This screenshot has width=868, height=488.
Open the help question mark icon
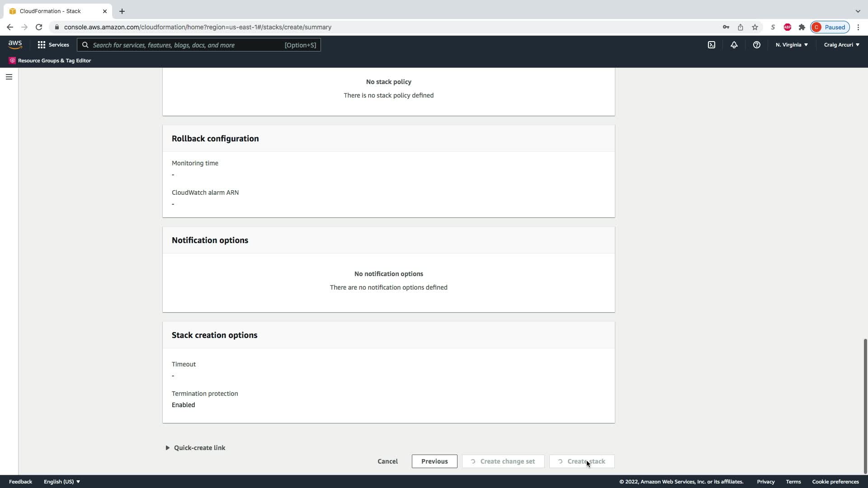click(x=756, y=45)
